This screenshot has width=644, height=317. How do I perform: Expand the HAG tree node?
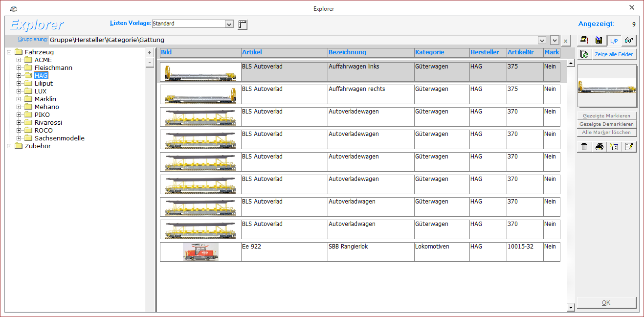pos(19,75)
